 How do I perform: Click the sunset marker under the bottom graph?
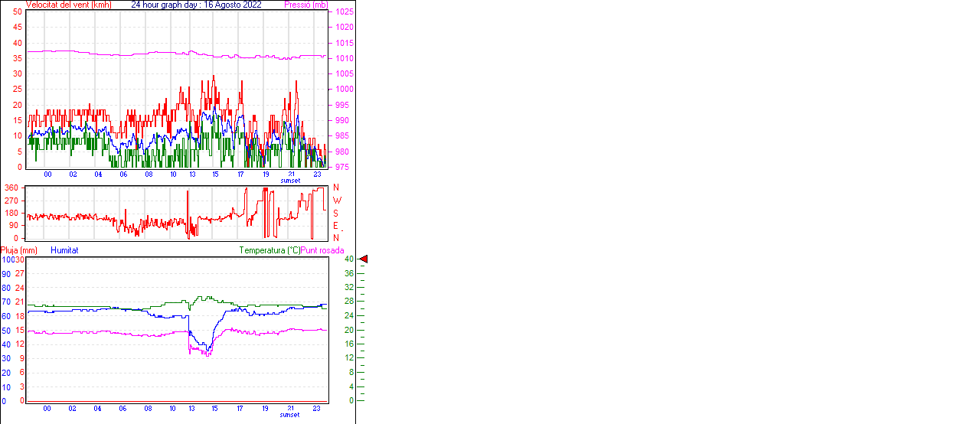click(290, 415)
